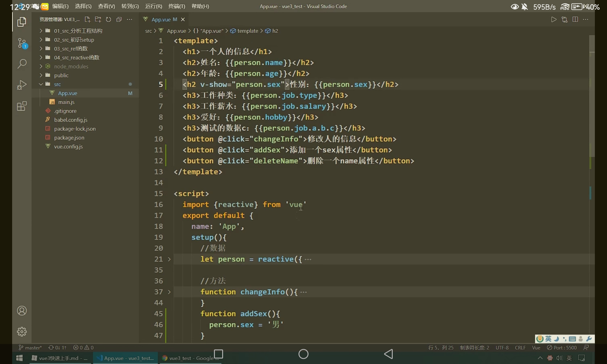Open the Extensions view

coord(22,106)
